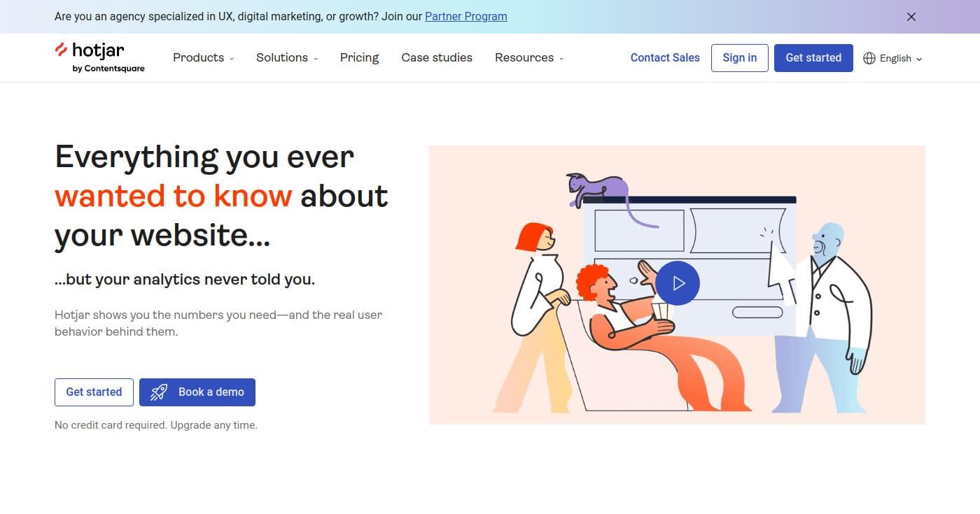Click the Hotjar logo icon
The height and width of the screenshot is (514, 980).
pos(61,50)
